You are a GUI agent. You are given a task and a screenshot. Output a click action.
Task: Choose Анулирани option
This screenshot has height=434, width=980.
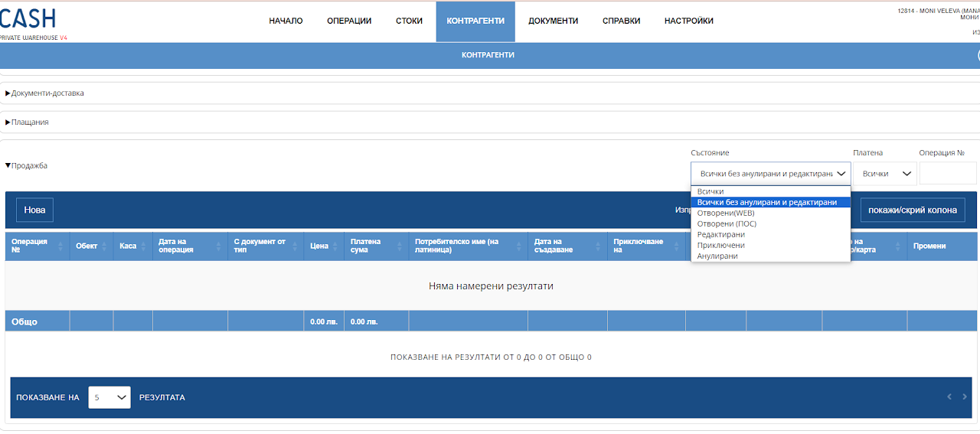pyautogui.click(x=770, y=256)
